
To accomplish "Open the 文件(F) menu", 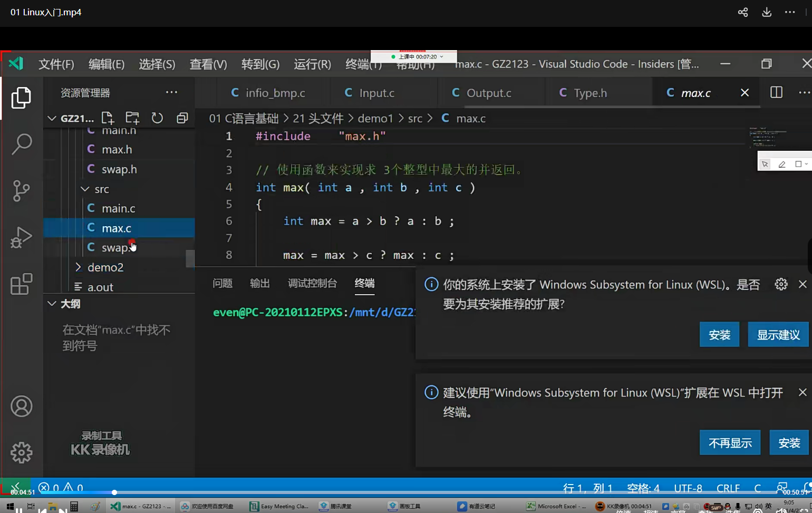I will (56, 64).
